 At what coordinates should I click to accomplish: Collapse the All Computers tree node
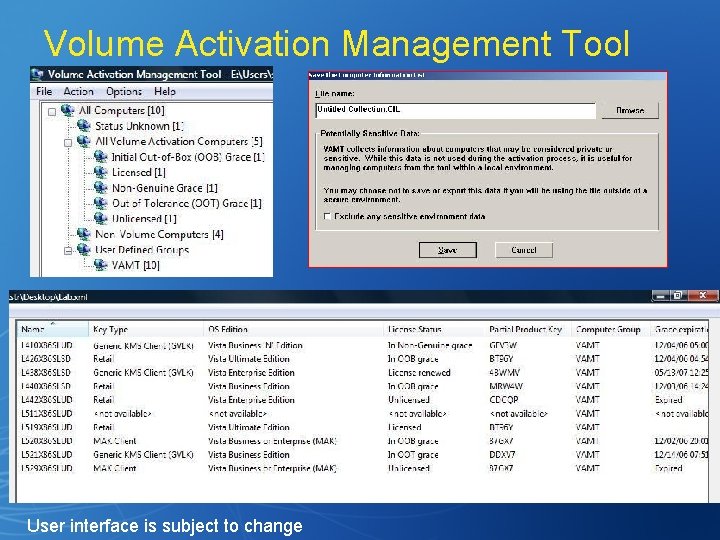52,112
